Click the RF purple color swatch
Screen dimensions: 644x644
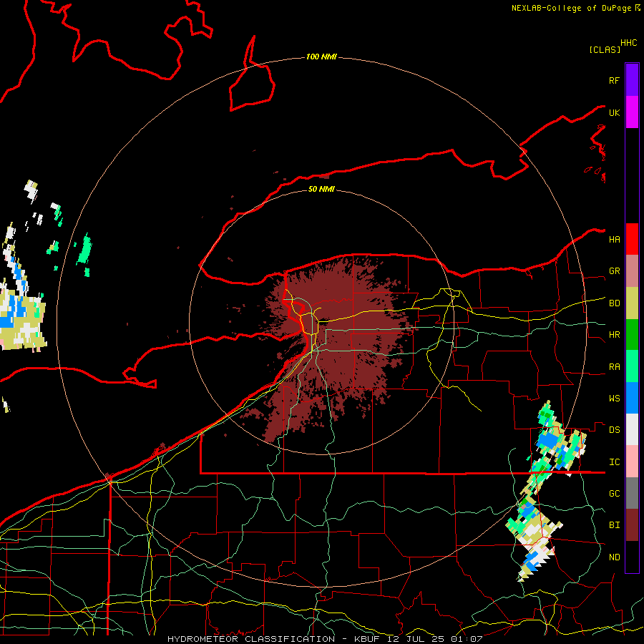(632, 80)
